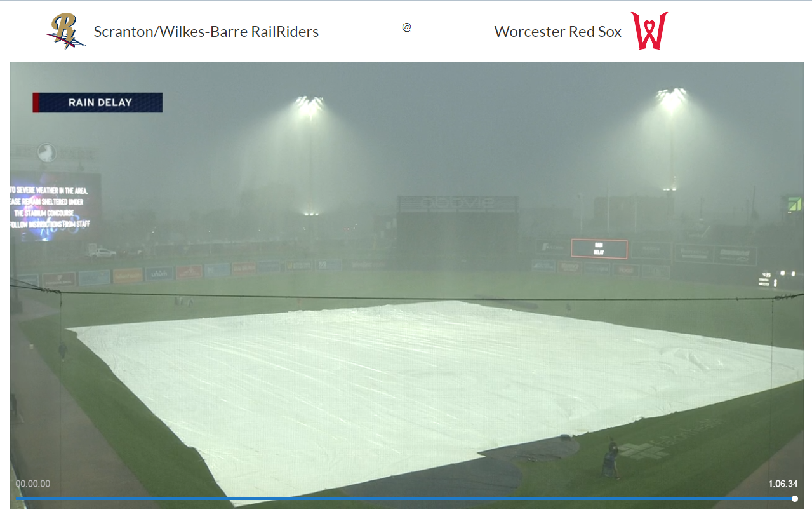Open the Scranton/Wilkes-Barre RailRiders team name

(206, 32)
